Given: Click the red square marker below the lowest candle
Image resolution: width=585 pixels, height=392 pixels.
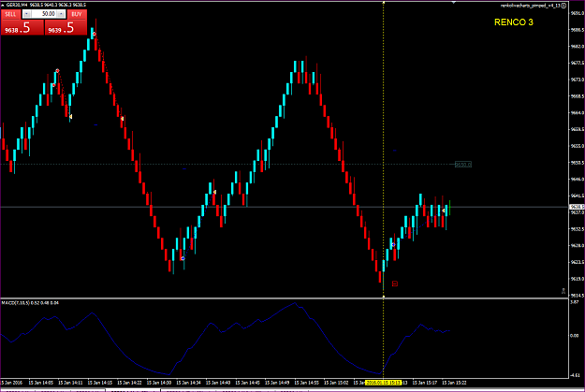Looking at the screenshot, I should click(x=395, y=283).
